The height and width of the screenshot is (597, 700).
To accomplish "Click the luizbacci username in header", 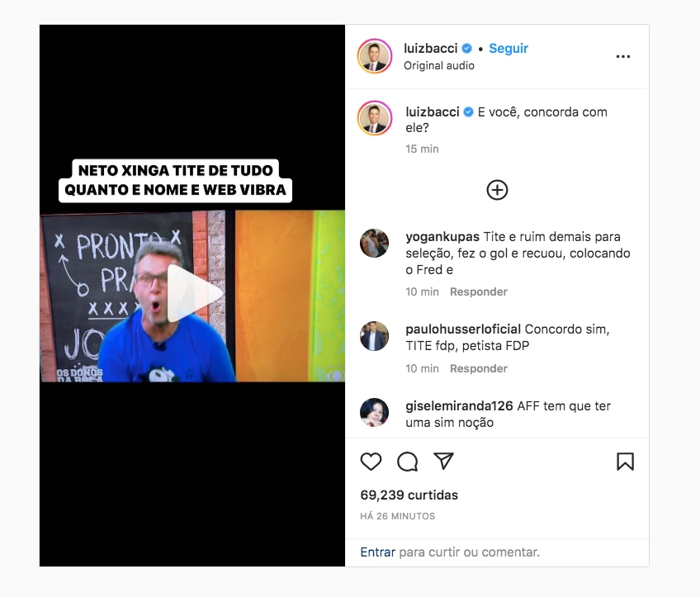I will point(430,48).
